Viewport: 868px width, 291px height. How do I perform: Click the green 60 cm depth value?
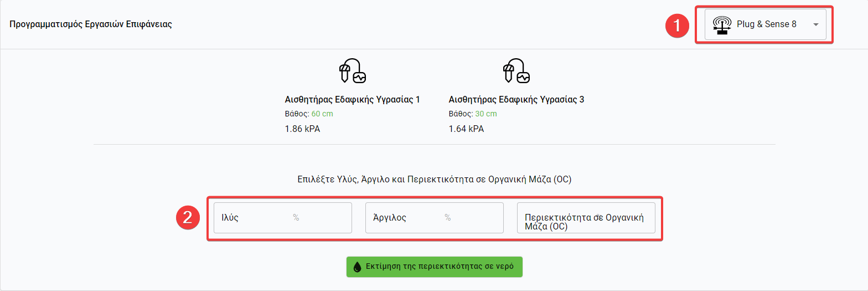pyautogui.click(x=322, y=114)
